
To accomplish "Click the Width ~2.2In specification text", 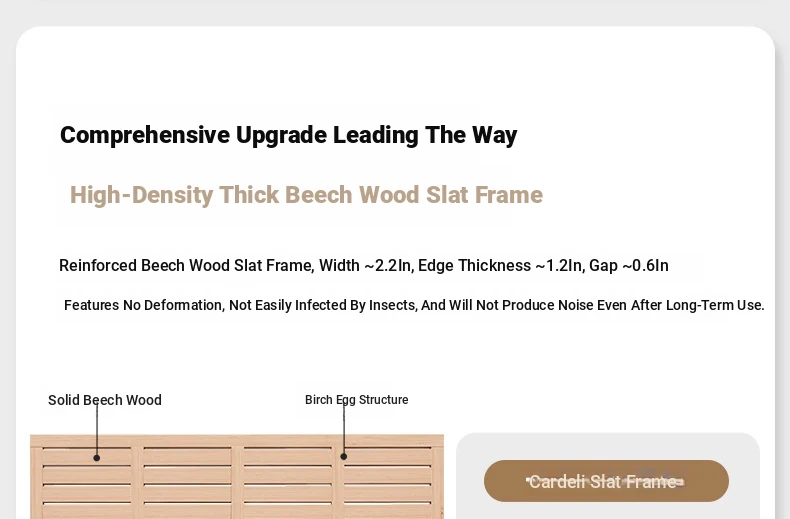I will (x=367, y=266).
